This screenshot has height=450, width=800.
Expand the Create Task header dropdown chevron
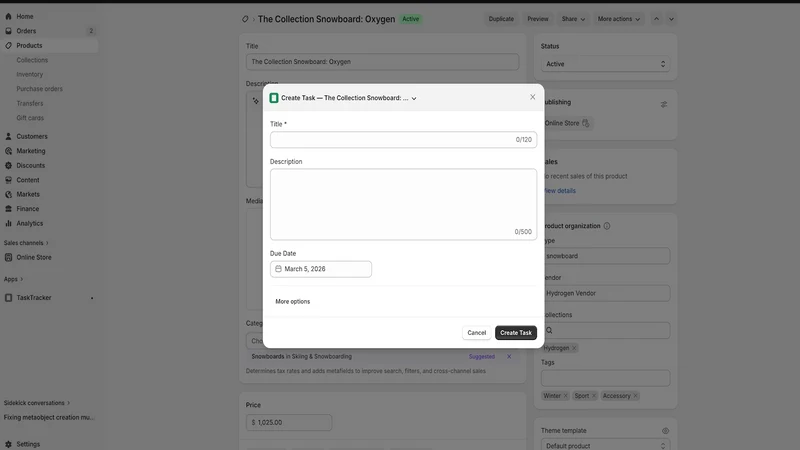(414, 98)
